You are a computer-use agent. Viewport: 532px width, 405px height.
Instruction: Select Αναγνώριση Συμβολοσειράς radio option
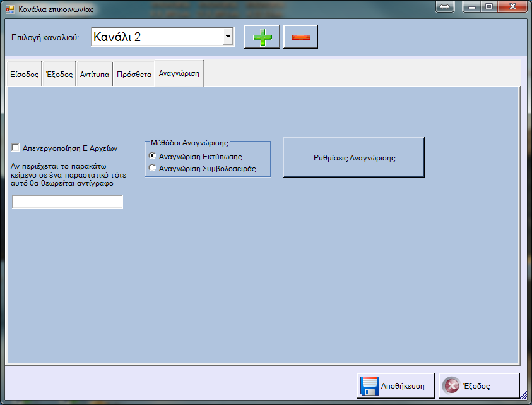(152, 168)
